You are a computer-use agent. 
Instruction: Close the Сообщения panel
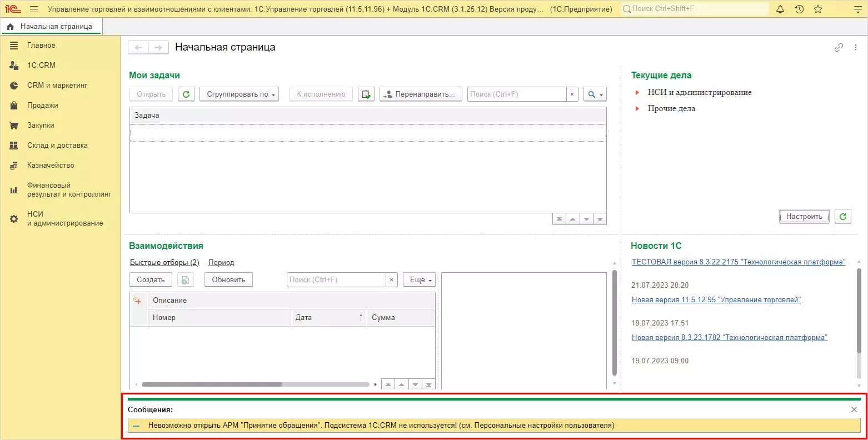(x=854, y=409)
